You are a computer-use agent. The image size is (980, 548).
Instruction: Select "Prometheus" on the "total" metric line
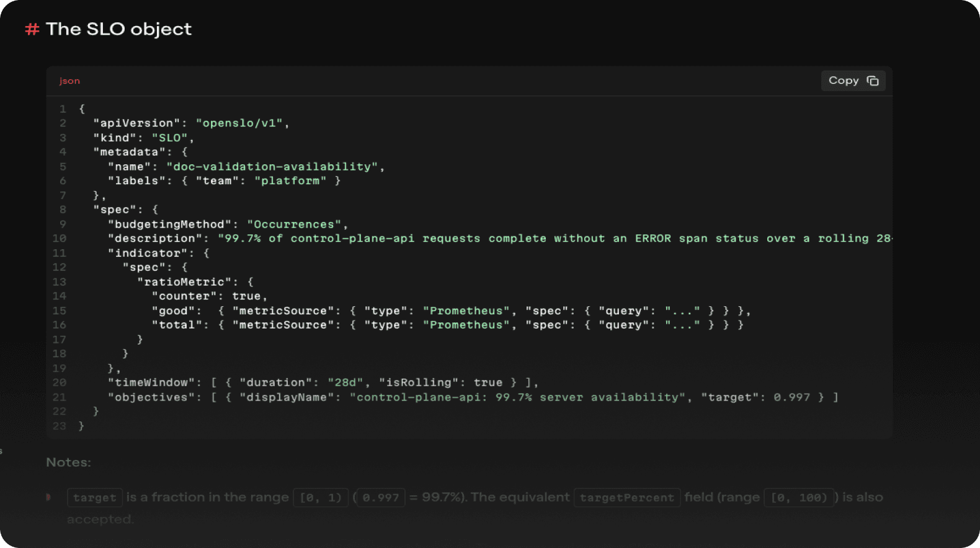point(466,325)
